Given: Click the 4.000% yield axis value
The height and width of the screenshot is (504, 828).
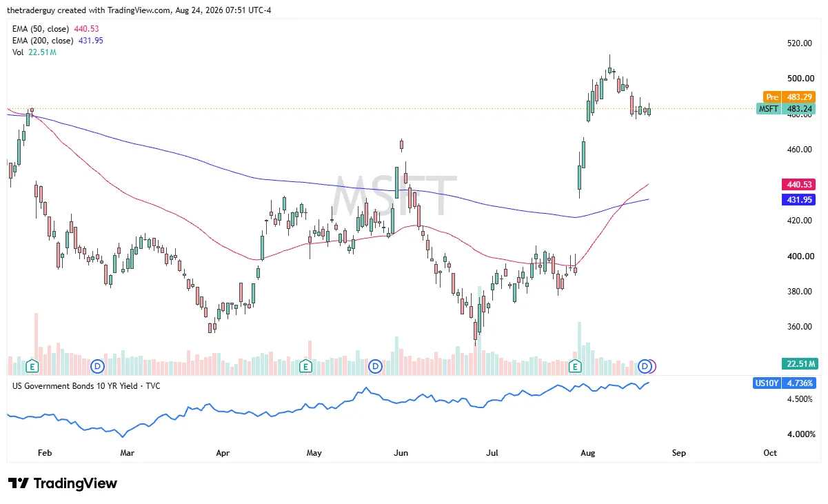Looking at the screenshot, I should [801, 434].
